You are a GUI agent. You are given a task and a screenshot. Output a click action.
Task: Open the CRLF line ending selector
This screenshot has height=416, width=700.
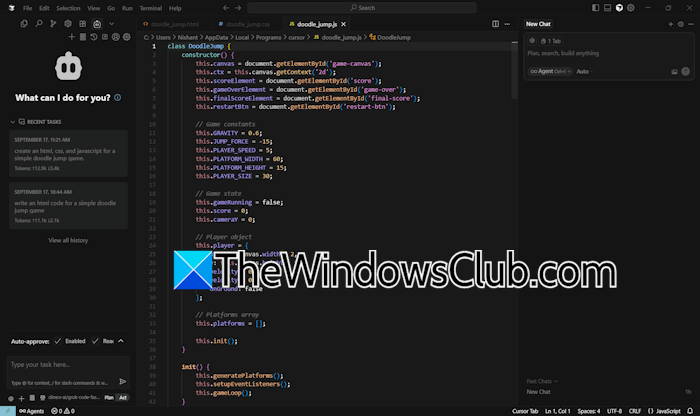pyautogui.click(x=635, y=411)
